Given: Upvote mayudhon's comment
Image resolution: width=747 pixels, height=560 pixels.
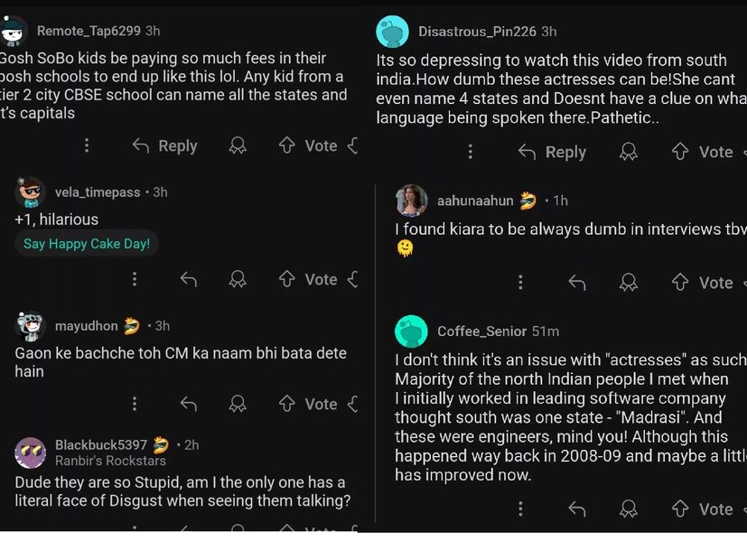Looking at the screenshot, I should (x=287, y=404).
